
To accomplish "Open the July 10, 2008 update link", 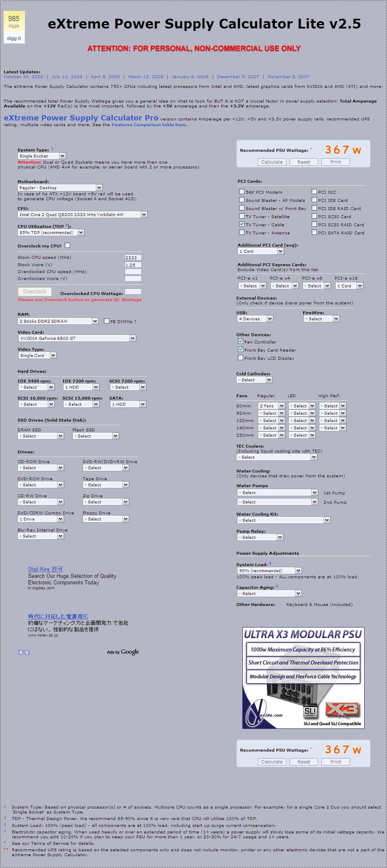I will pos(67,77).
